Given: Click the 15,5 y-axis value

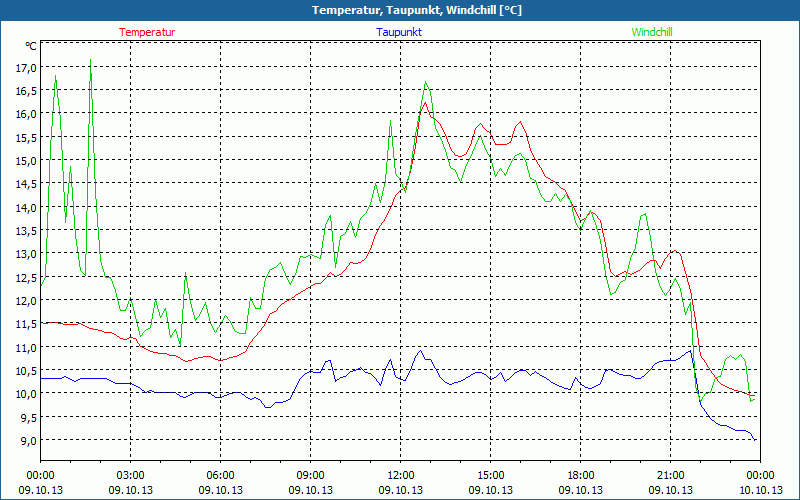Looking at the screenshot, I should coord(27,137).
